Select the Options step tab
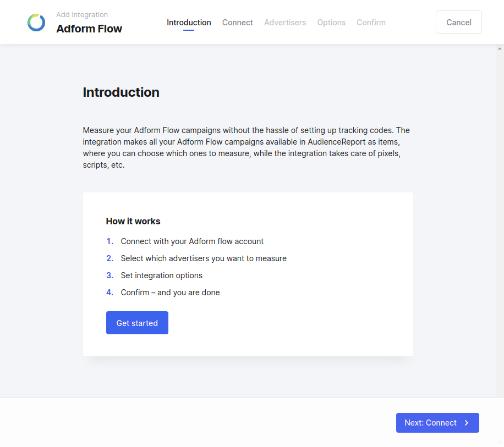This screenshot has height=447, width=504. click(331, 23)
